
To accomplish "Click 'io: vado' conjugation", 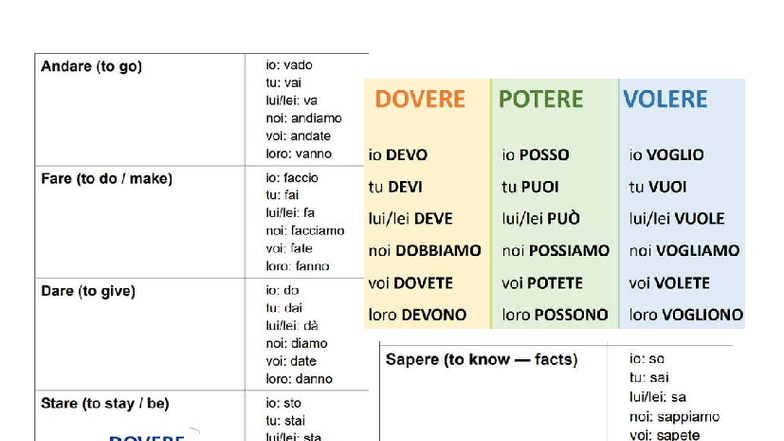I will point(289,65).
